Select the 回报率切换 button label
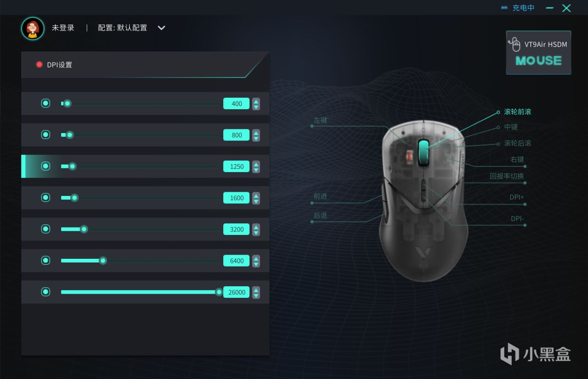The height and width of the screenshot is (379, 588). 507,176
